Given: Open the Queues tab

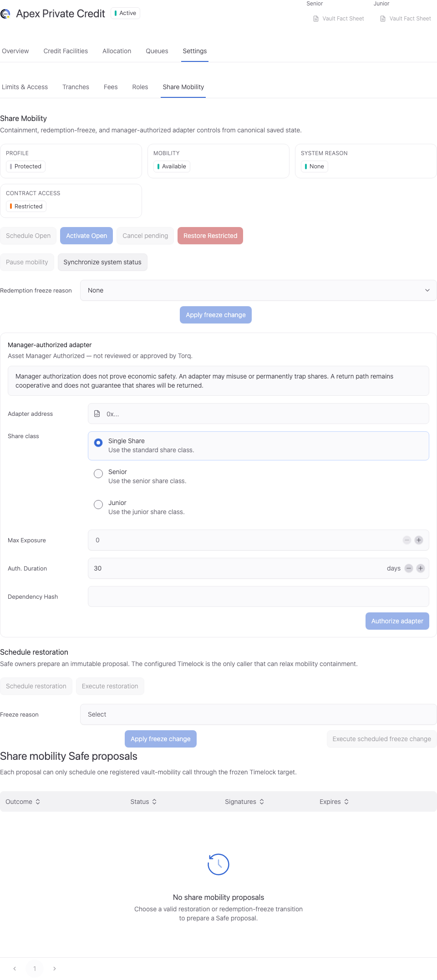Looking at the screenshot, I should 157,51.
